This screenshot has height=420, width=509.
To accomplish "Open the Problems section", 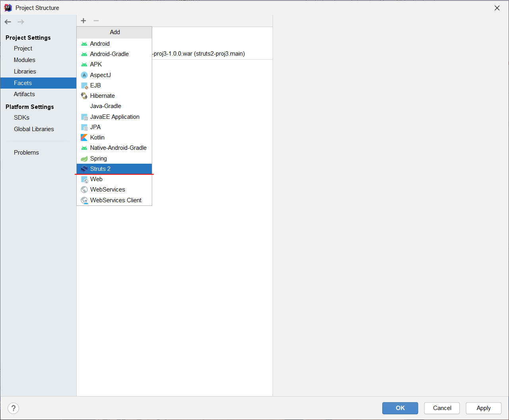I will [38, 153].
